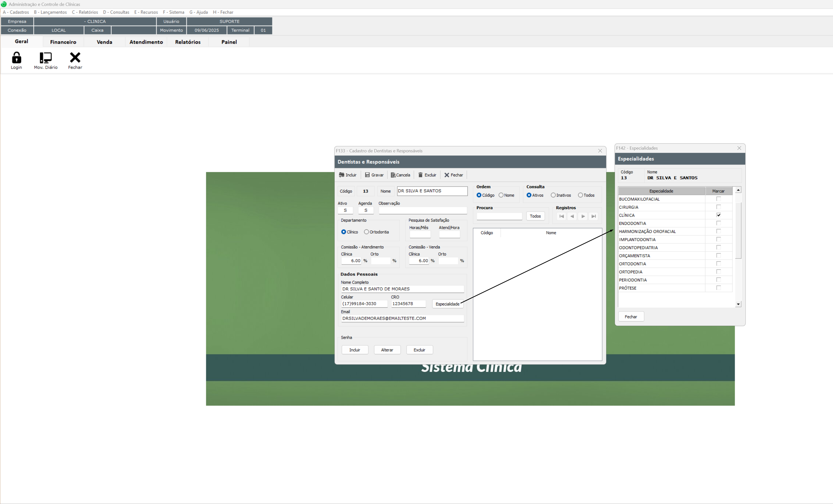Click Cancela in dentist toolbar

pos(400,175)
